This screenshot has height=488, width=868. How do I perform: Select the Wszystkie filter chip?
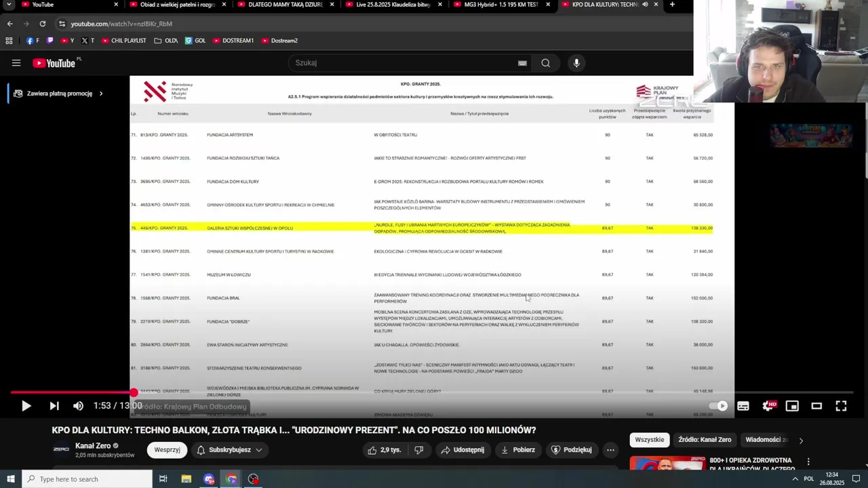tap(650, 440)
